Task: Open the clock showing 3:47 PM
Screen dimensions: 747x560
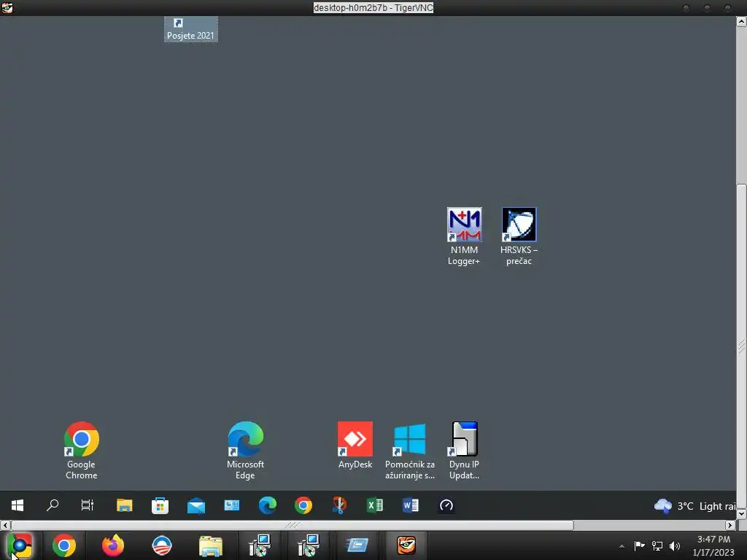Action: pos(713,545)
